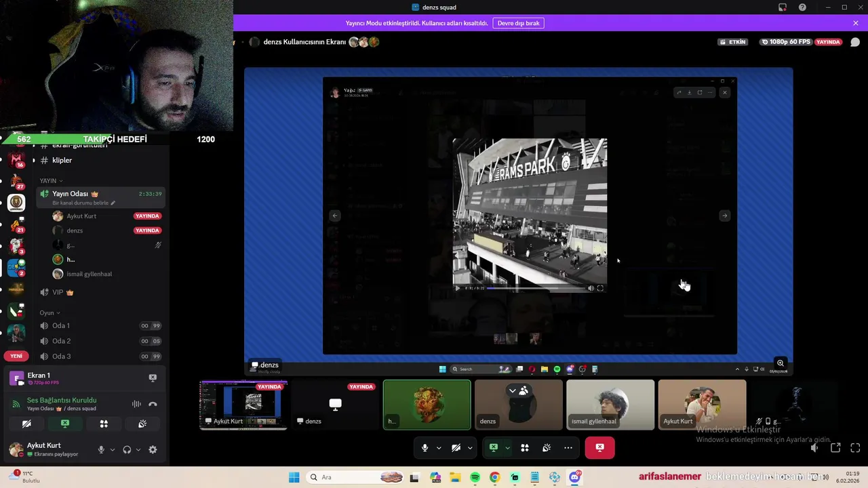Open server icon with 3 badge
Image resolution: width=868 pixels, height=488 pixels.
click(x=16, y=246)
